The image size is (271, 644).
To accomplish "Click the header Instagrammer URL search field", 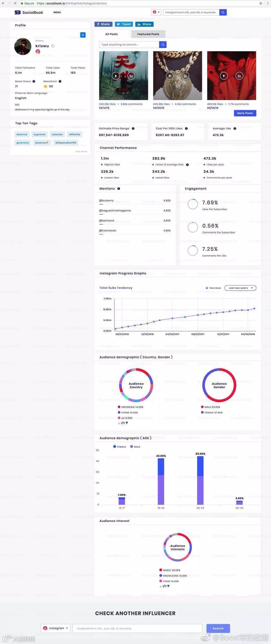I will tap(191, 12).
